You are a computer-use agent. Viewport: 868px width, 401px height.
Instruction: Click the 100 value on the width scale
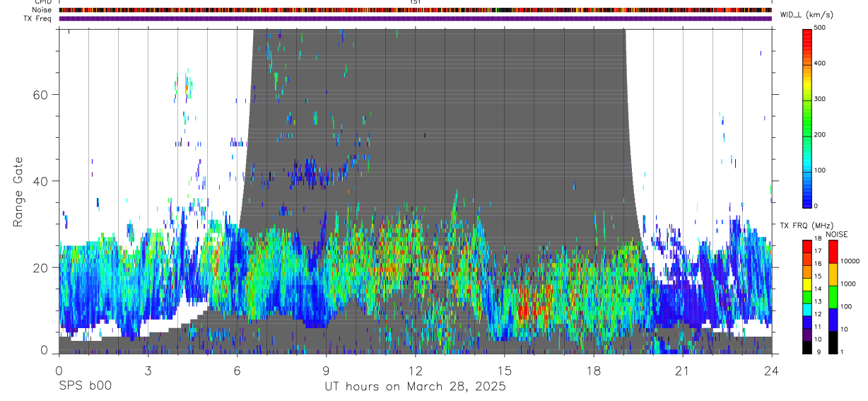(821, 170)
